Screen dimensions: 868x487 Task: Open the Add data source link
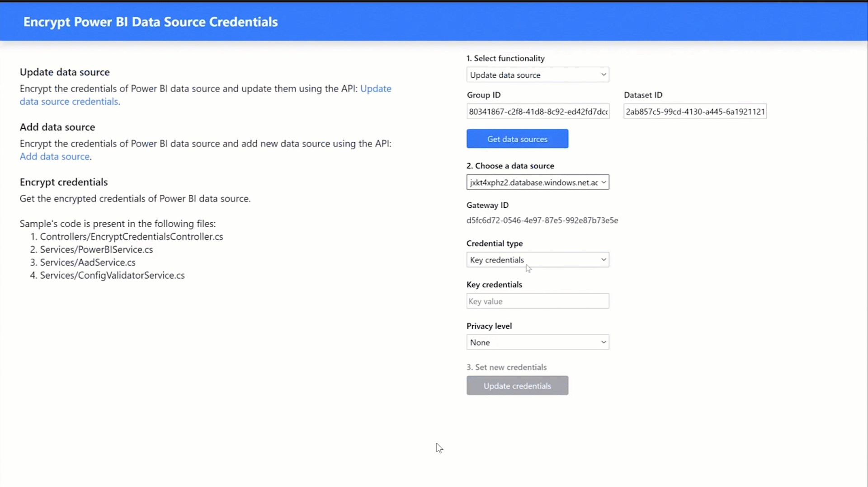pyautogui.click(x=55, y=156)
